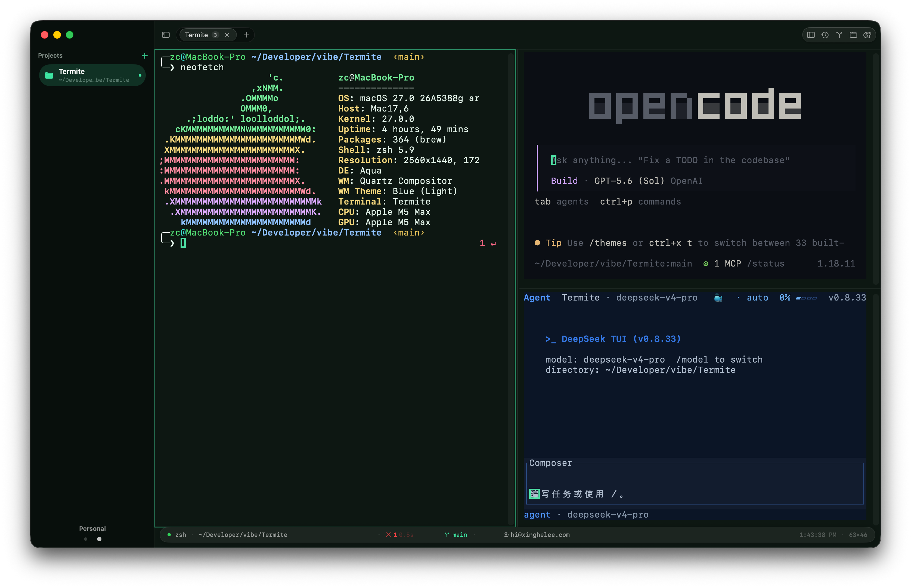This screenshot has width=911, height=588.
Task: Click the main branch indicator in status bar
Action: (456, 534)
